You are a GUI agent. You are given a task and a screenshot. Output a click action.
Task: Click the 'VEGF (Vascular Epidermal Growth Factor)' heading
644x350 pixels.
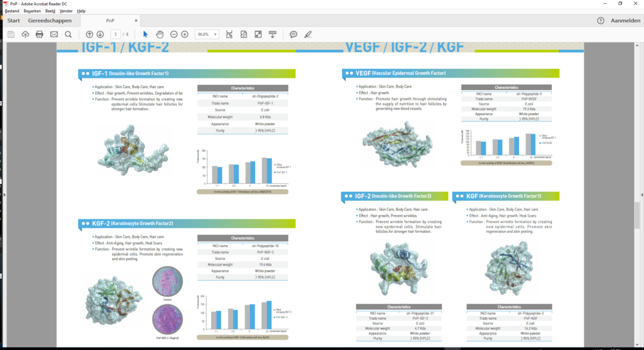[x=401, y=73]
